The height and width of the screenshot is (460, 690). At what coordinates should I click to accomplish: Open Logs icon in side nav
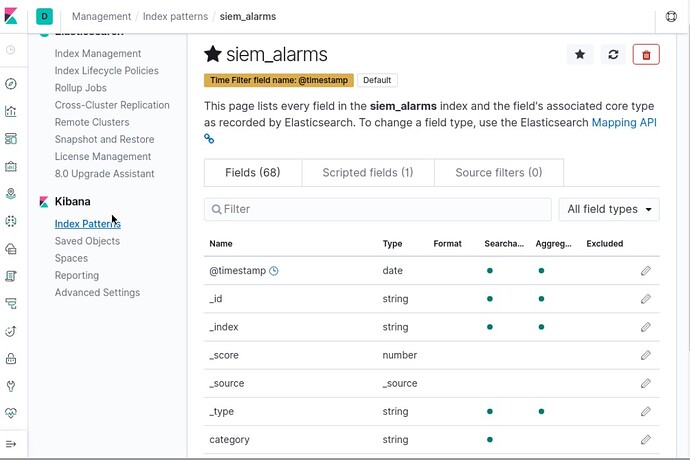(x=11, y=276)
